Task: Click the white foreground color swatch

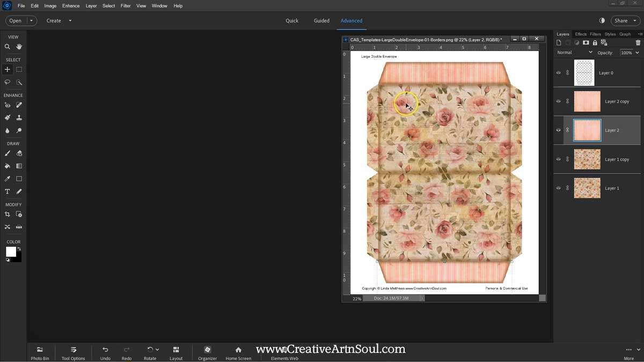Action: pyautogui.click(x=11, y=252)
